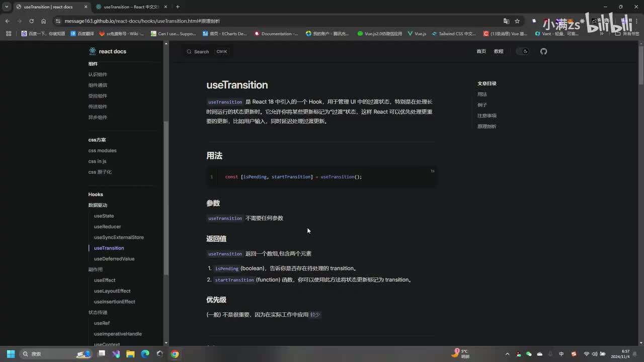This screenshot has height=362, width=644.
Task: Open Microsoft Edge from taskbar
Action: click(145, 354)
